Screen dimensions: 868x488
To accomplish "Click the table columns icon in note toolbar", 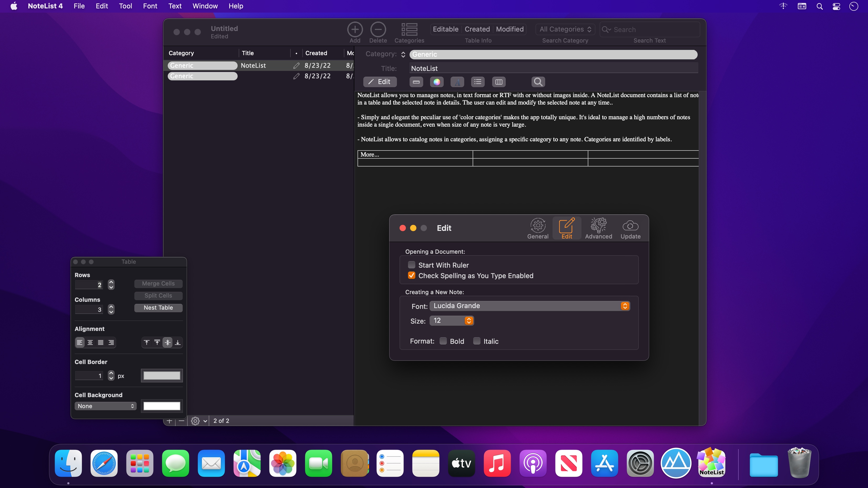I will pyautogui.click(x=499, y=82).
